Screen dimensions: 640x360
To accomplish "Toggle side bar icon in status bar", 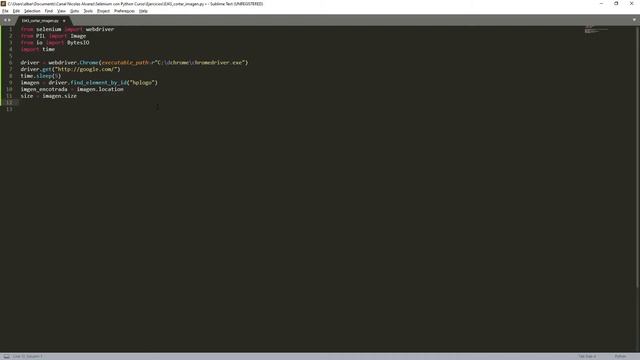I will coord(7,356).
